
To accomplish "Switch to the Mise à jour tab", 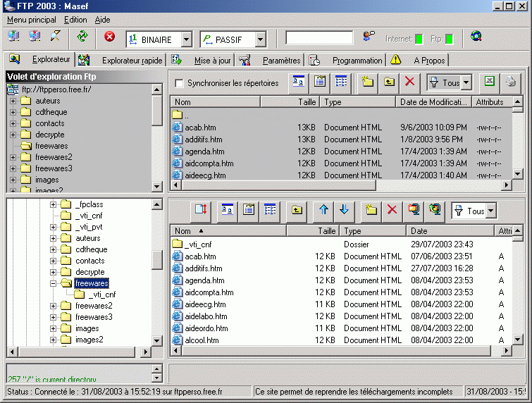I will coord(202,61).
